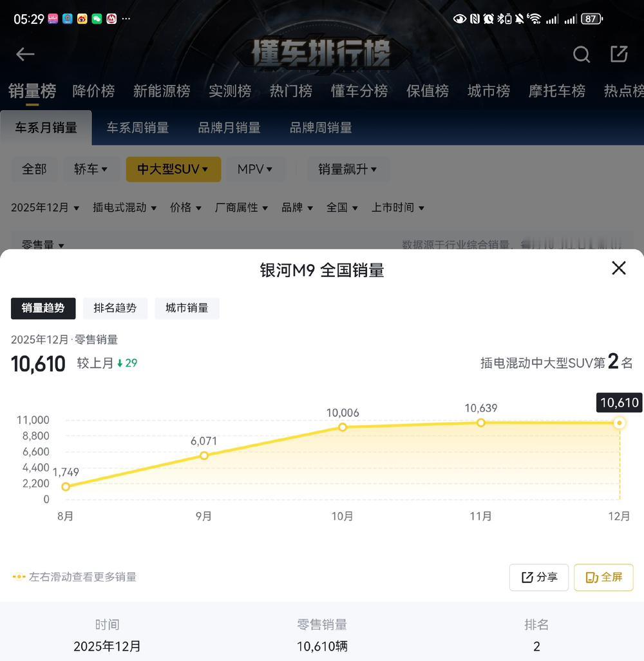This screenshot has width=644, height=661.
Task: Expand the MPV category dropdown
Action: pyautogui.click(x=254, y=169)
